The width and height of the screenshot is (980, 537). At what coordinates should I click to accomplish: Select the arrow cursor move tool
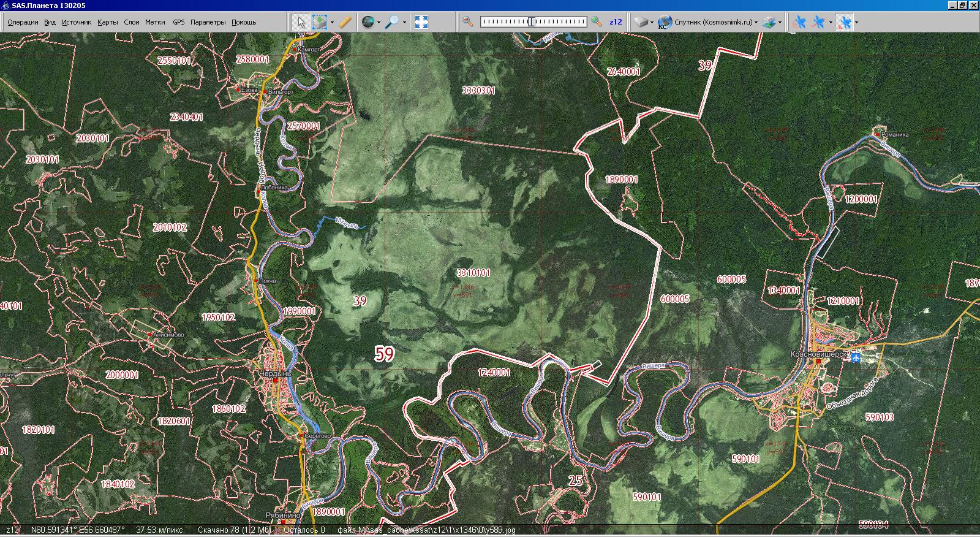301,22
